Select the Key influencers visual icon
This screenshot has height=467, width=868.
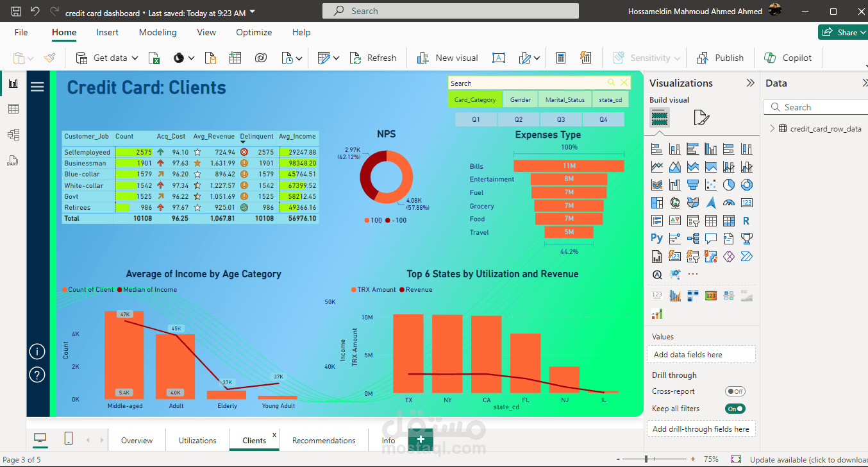click(675, 238)
